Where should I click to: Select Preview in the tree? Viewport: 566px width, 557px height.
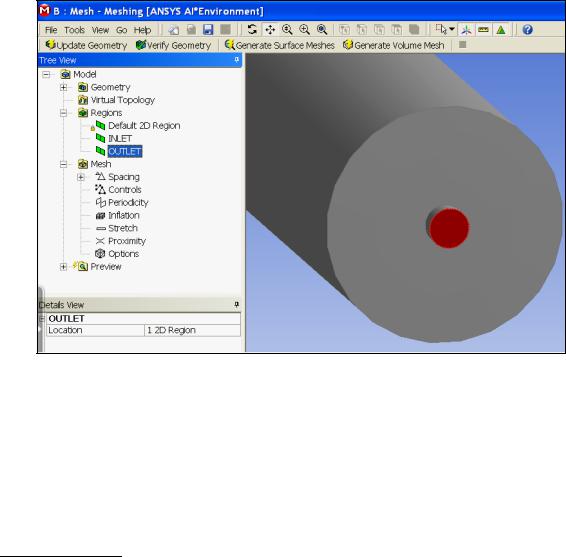[x=106, y=267]
